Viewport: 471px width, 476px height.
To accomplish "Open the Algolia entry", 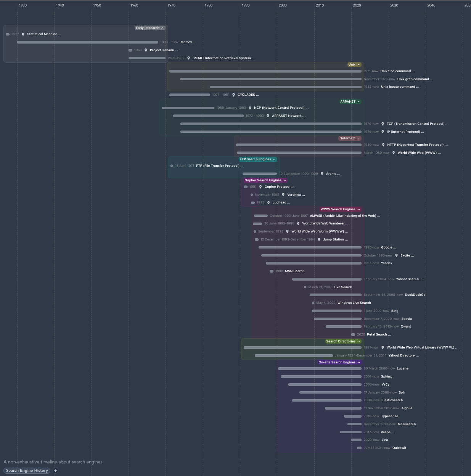I will (x=407, y=408).
